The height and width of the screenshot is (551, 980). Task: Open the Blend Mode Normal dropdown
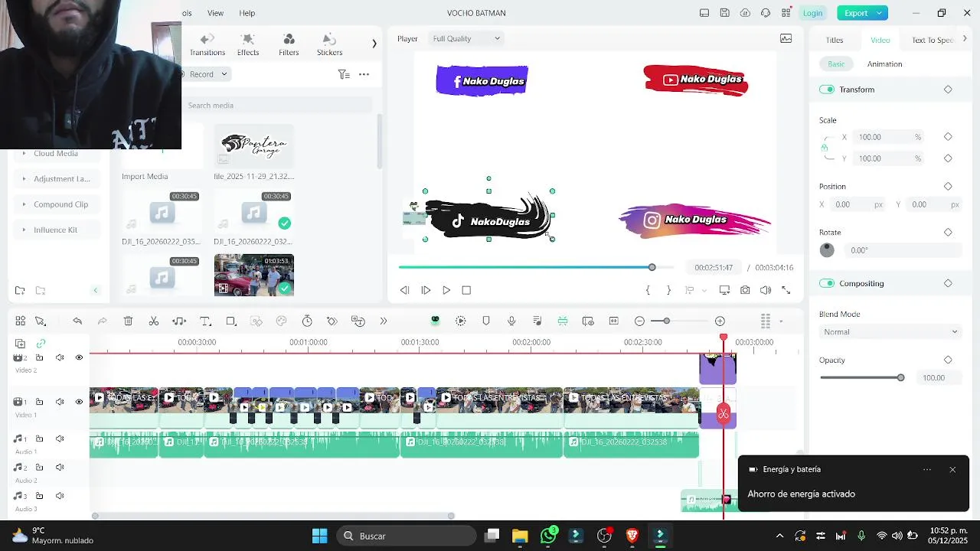click(890, 332)
